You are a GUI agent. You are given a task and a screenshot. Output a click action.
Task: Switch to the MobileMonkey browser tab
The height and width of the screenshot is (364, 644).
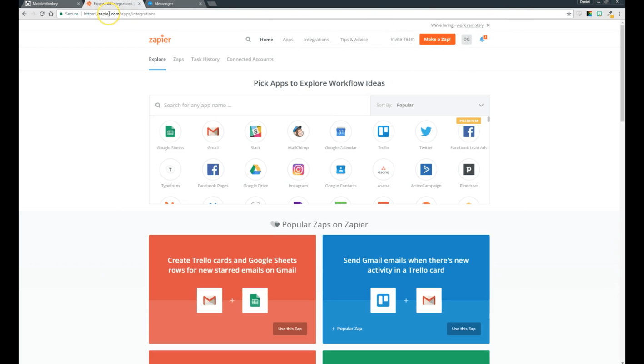[52, 4]
